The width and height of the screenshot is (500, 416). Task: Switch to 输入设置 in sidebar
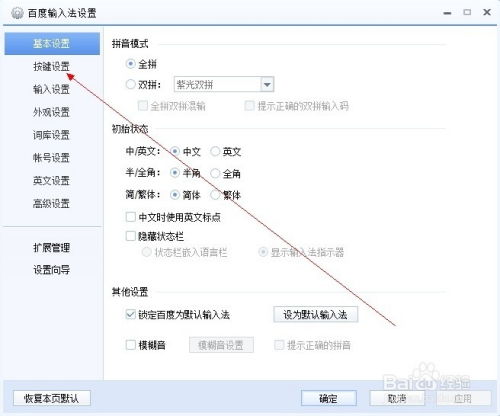tap(51, 89)
